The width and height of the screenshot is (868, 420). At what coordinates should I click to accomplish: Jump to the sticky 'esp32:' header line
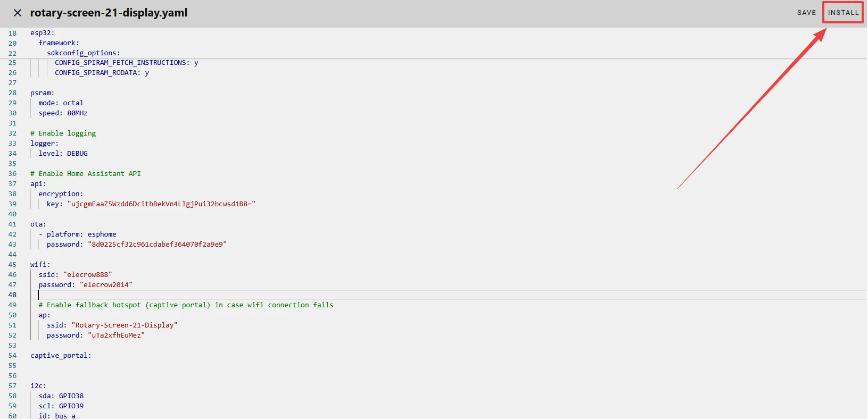[42, 33]
